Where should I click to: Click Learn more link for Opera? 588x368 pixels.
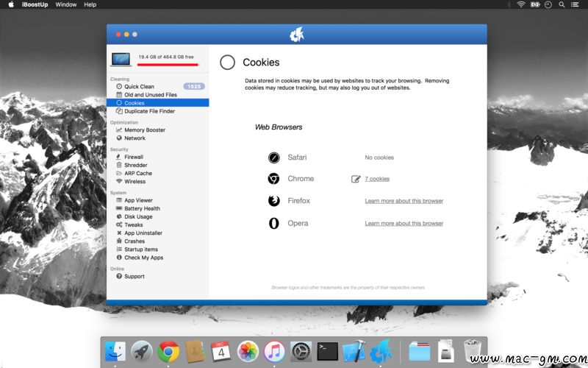point(404,224)
